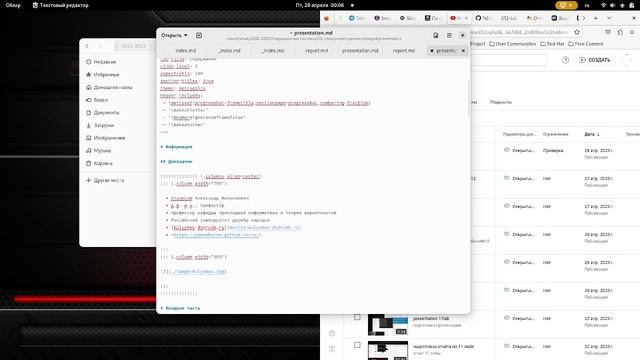Open the Firefox View icon in browser
The image size is (640, 360).
tap(327, 18)
